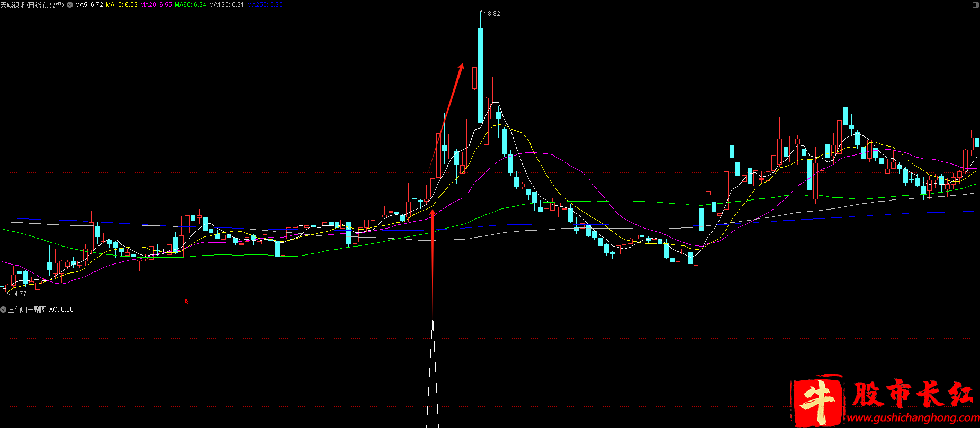Click the yellow MA10: 6.53 label
This screenshot has width=980, height=428.
point(122,5)
